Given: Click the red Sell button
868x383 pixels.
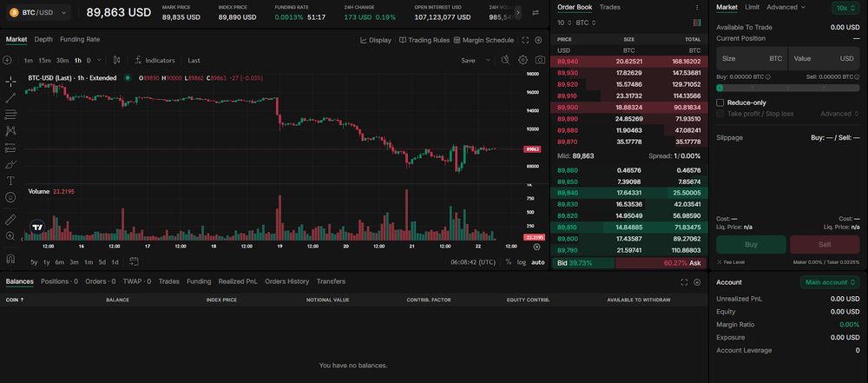Looking at the screenshot, I should pos(825,244).
